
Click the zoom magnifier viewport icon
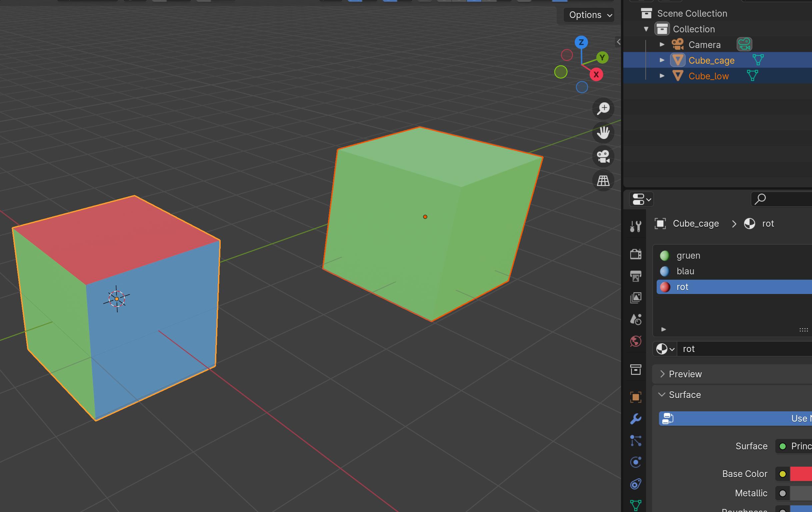tap(603, 109)
